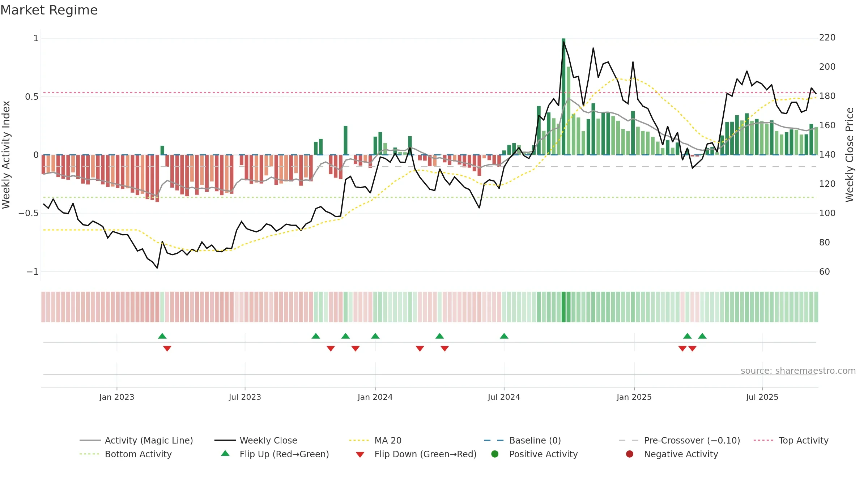This screenshot has width=868, height=488.
Task: Click the Weekly Close Price axis title
Action: 850,155
